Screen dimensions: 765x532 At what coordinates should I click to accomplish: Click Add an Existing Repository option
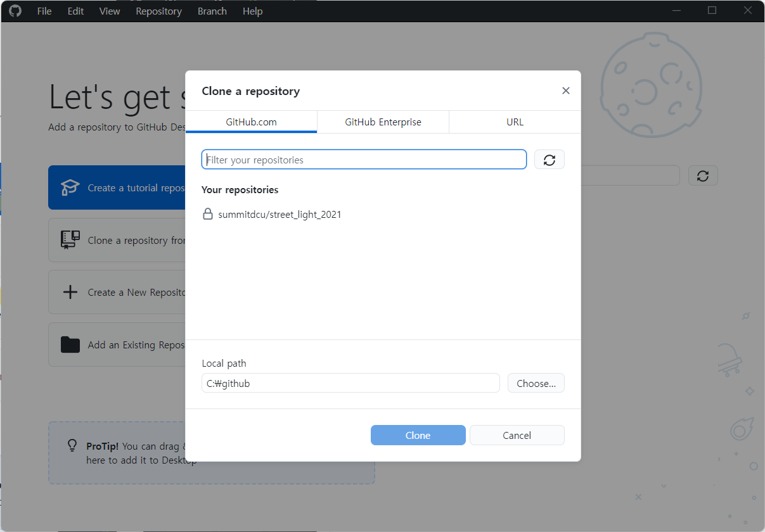(117, 345)
